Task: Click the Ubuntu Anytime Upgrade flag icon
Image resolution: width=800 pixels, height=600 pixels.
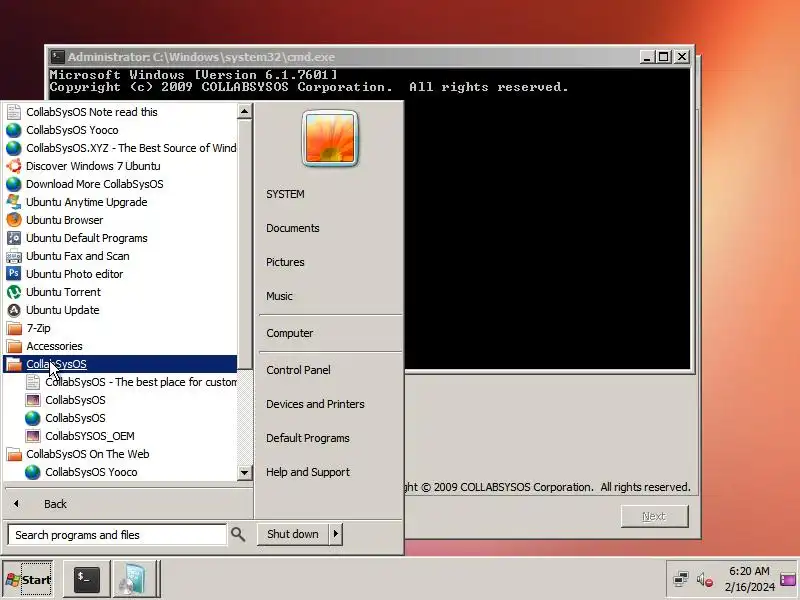Action: [x=14, y=202]
